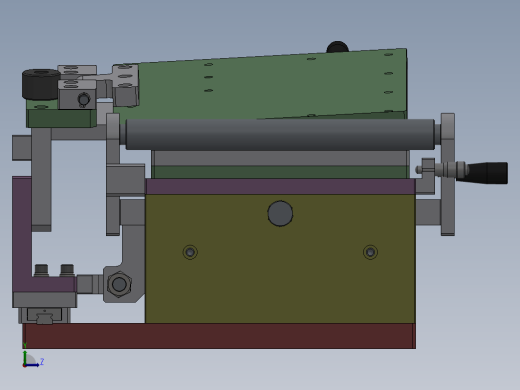This screenshot has height=390, width=520.
Task: Select linear guide carriage under the bracket
Action: point(44,315)
